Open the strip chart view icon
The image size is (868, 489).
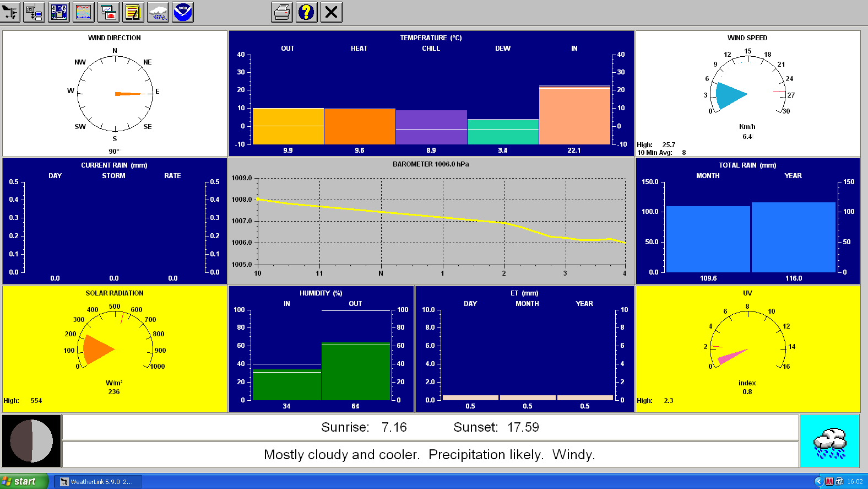coord(84,12)
